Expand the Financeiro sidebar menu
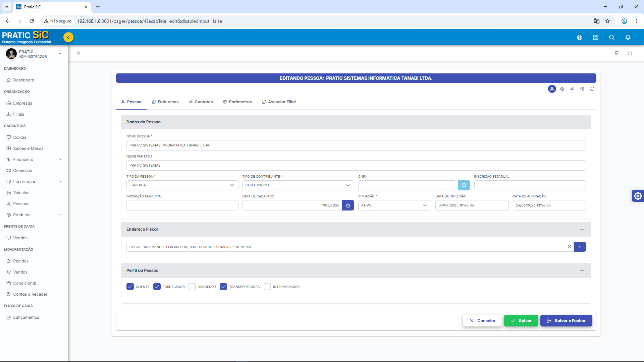 [34, 160]
